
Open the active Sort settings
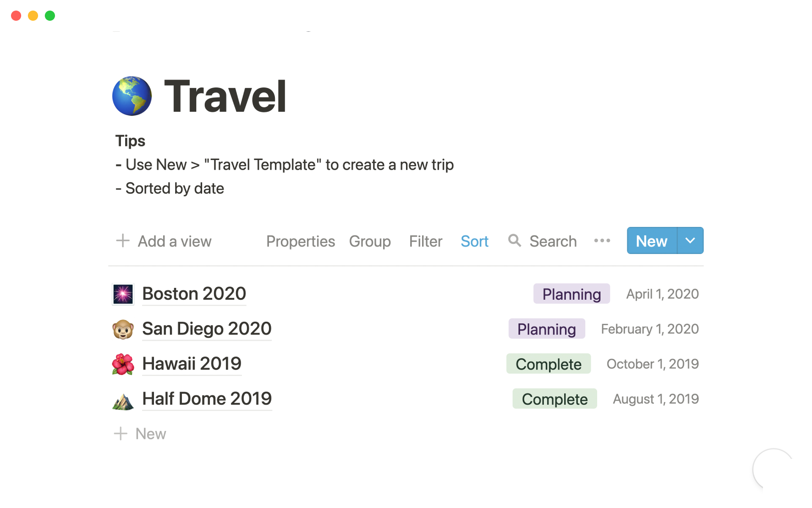474,241
